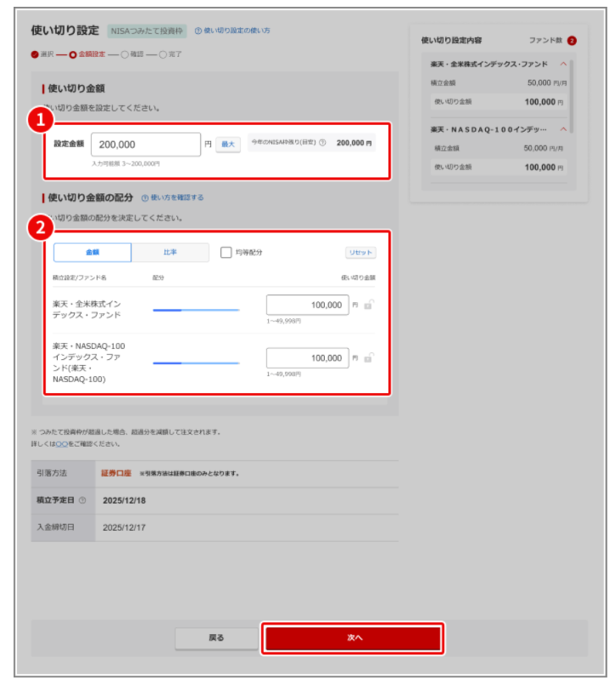Open the 使い切り設定の使い方 link
This screenshot has width=616, height=685.
(x=232, y=31)
